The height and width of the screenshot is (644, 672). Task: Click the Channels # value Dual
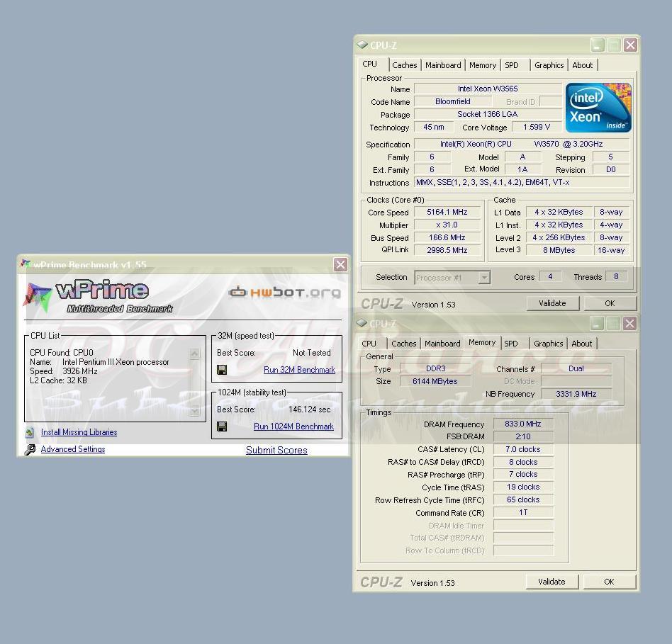576,368
